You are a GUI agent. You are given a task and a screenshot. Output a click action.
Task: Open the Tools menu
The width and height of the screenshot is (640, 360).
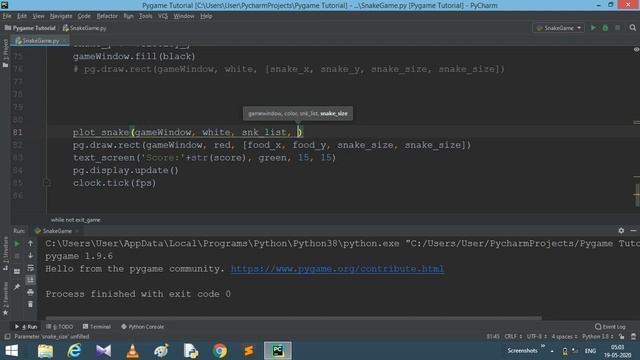pos(145,16)
